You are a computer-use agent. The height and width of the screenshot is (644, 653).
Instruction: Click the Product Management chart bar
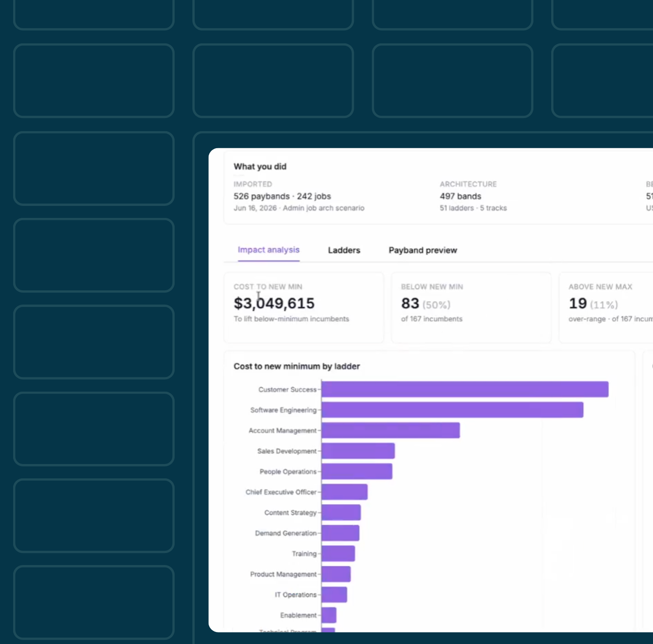[x=336, y=574]
